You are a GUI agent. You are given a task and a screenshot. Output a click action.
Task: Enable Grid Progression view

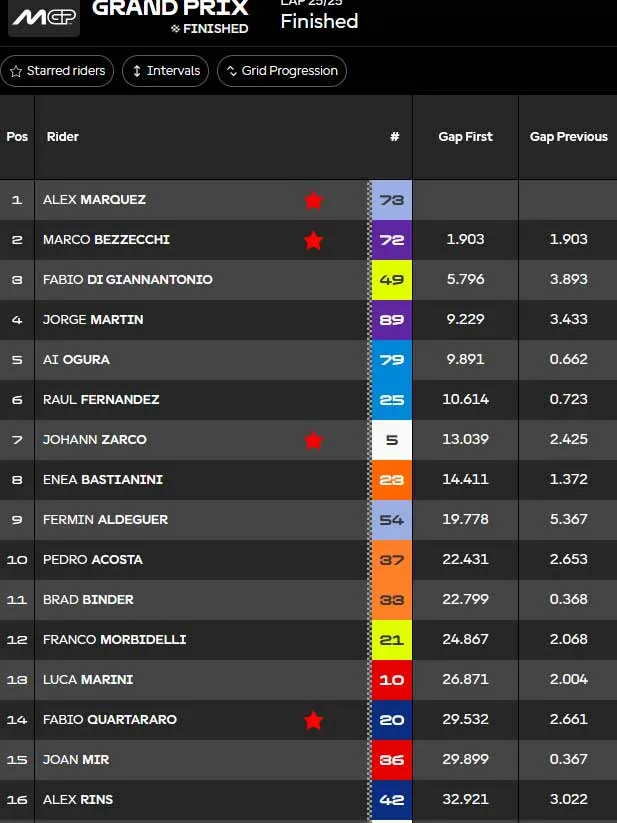(282, 71)
